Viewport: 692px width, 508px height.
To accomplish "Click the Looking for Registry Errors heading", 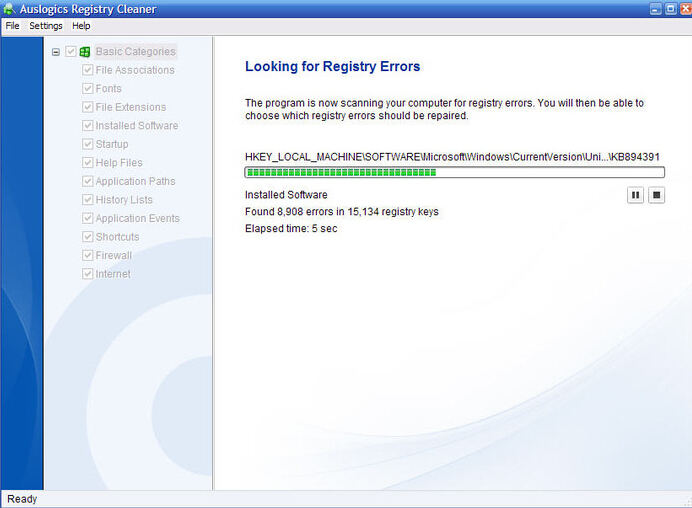I will [x=332, y=66].
